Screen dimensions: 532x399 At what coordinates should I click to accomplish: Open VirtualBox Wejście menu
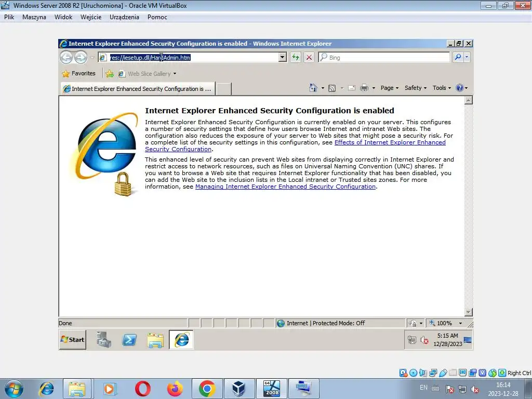(91, 17)
